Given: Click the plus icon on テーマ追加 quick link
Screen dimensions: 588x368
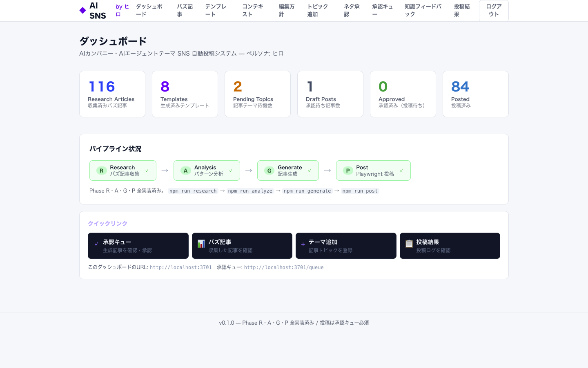Looking at the screenshot, I should (x=303, y=244).
